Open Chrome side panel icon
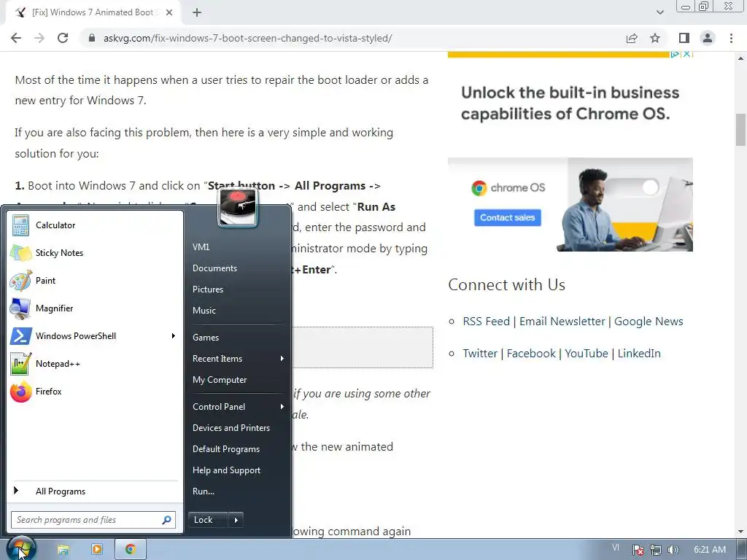 pos(684,38)
